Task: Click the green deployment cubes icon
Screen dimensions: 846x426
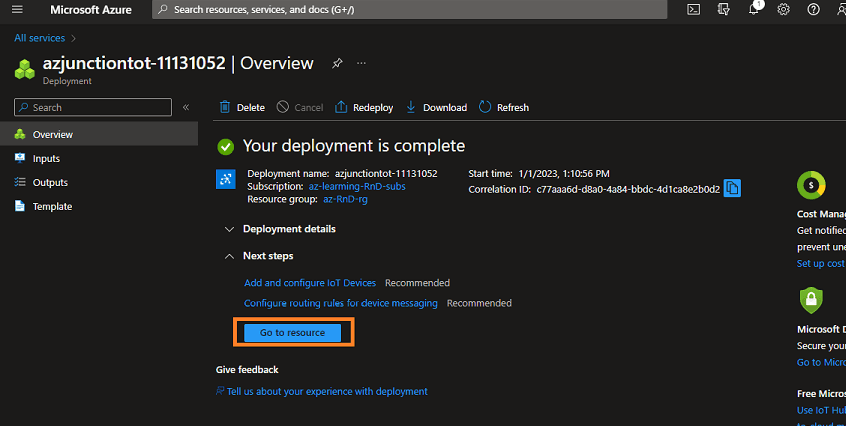Action: [x=24, y=70]
